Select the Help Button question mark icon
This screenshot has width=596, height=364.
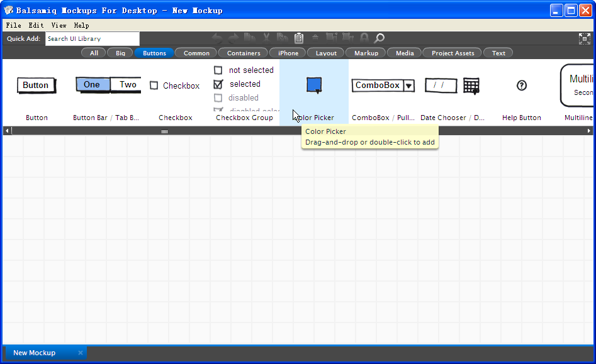[x=522, y=85]
